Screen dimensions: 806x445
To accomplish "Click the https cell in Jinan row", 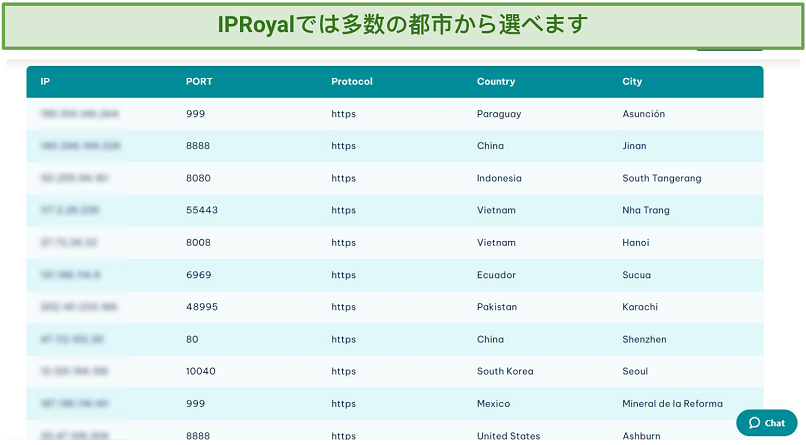I will [343, 145].
